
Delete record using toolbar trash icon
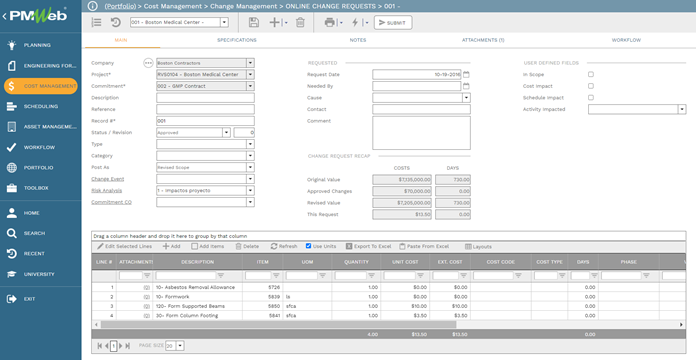300,22
